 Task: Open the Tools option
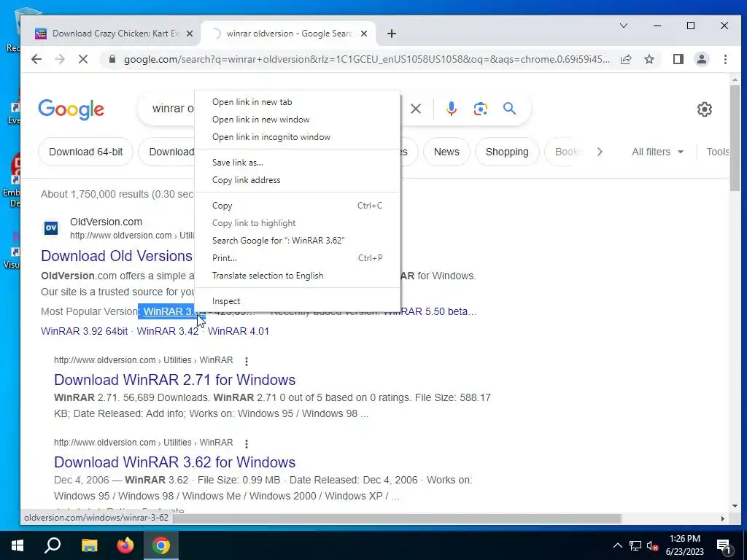(x=717, y=152)
